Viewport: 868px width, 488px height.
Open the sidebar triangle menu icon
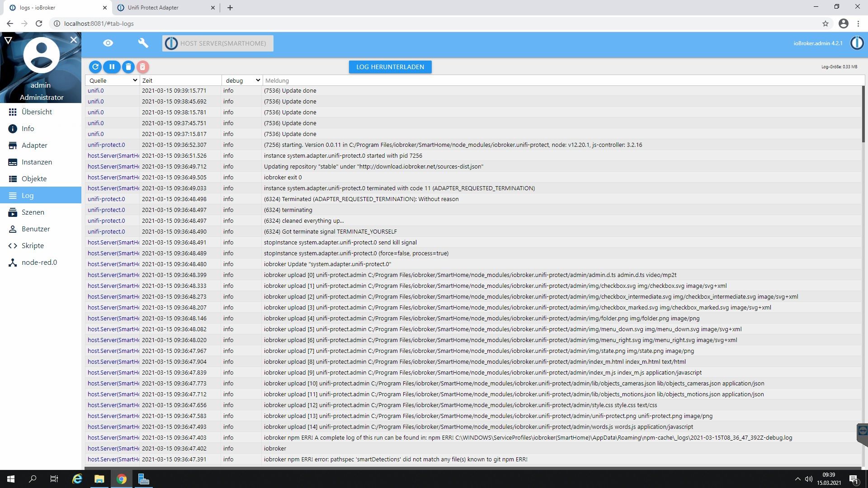8,40
